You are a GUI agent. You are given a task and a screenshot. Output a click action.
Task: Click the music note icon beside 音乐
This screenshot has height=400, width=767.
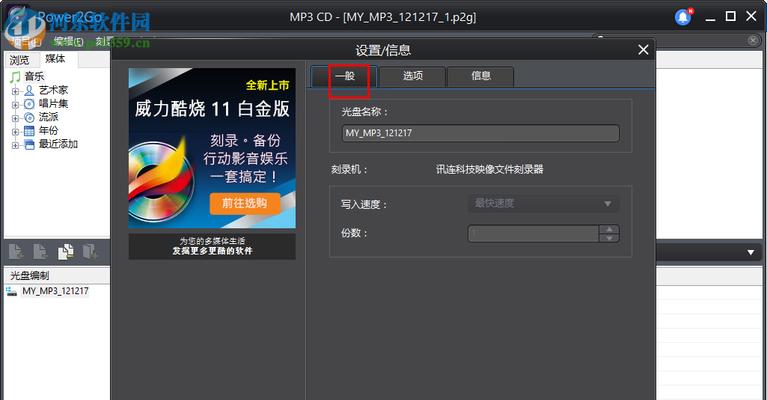pos(15,76)
